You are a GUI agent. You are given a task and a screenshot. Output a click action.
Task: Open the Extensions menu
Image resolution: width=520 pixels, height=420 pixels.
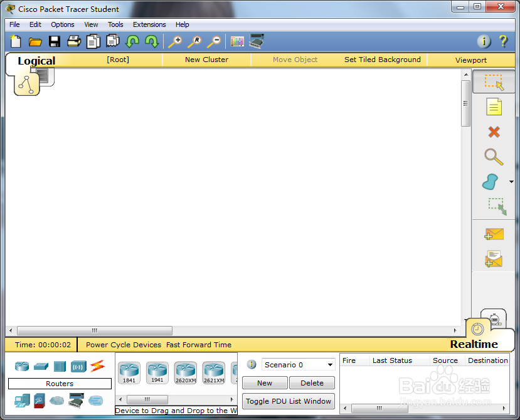[149, 24]
